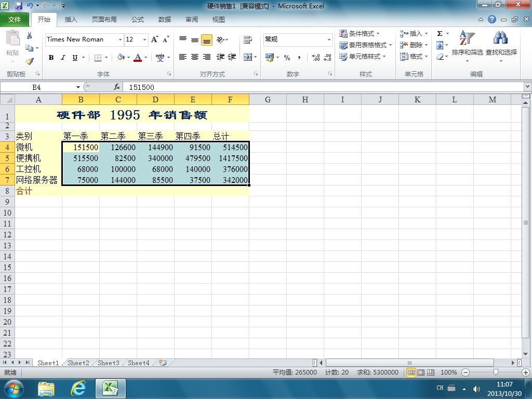Click the fx insert function icon

(117, 87)
